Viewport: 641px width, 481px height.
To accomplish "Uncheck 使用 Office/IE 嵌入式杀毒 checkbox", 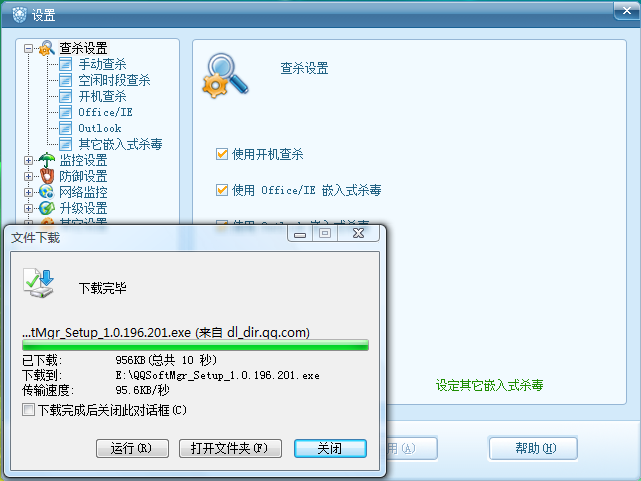I will [x=222, y=190].
